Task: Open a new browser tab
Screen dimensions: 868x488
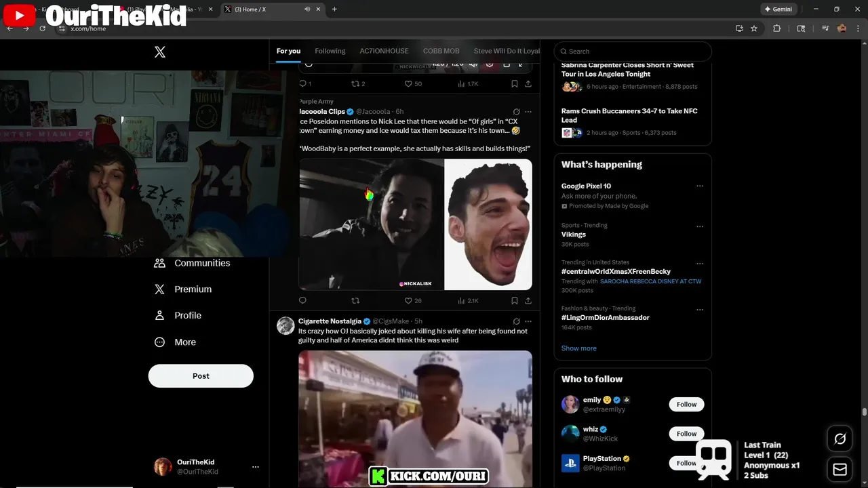Action: point(334,9)
